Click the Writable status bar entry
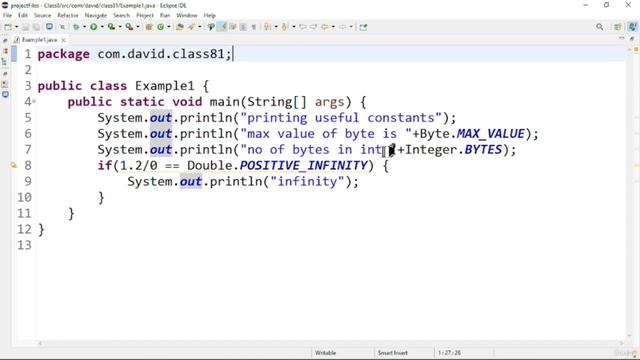The image size is (640, 360). pyautogui.click(x=325, y=353)
